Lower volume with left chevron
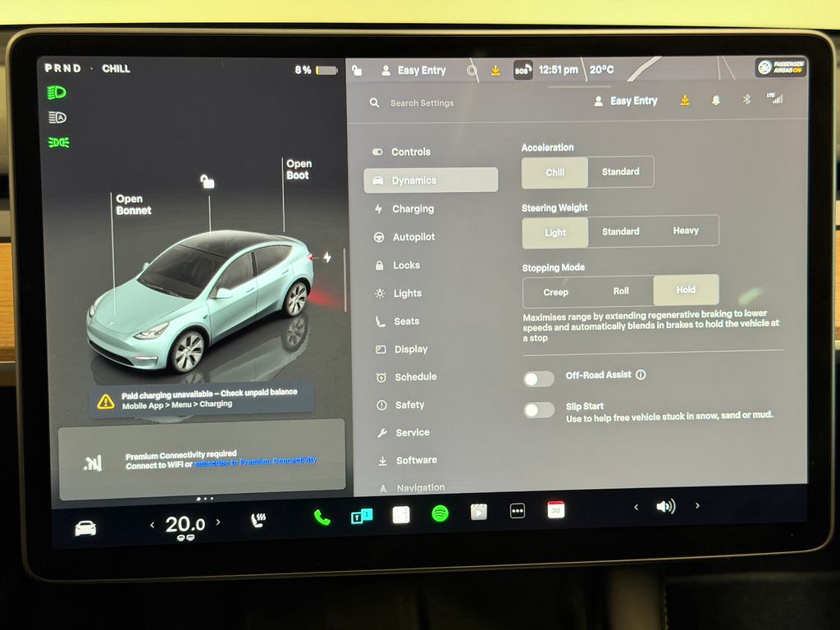 click(636, 507)
